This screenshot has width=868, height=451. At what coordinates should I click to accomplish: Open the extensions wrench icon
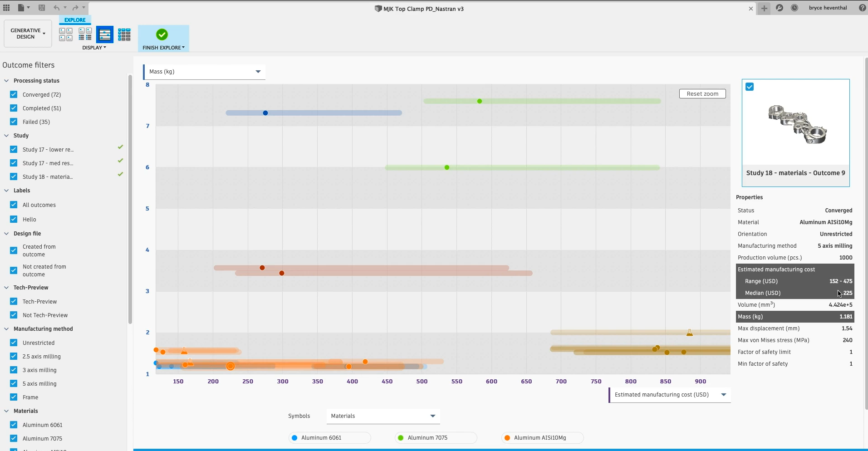[x=780, y=8]
